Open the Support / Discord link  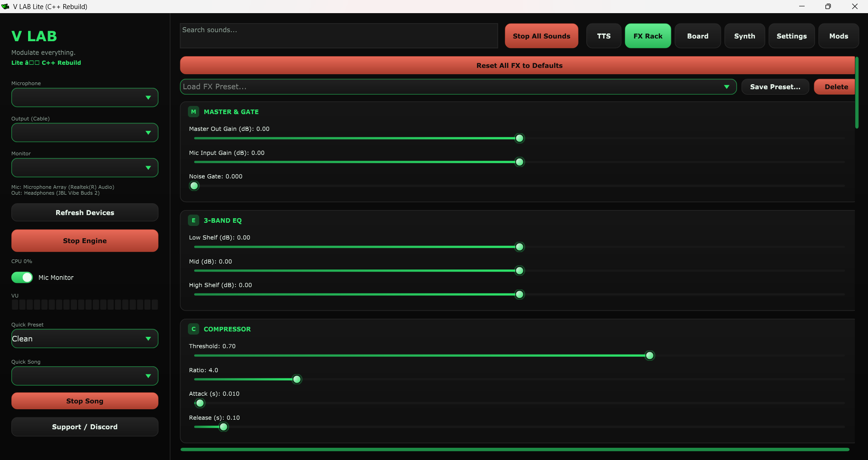pyautogui.click(x=85, y=427)
